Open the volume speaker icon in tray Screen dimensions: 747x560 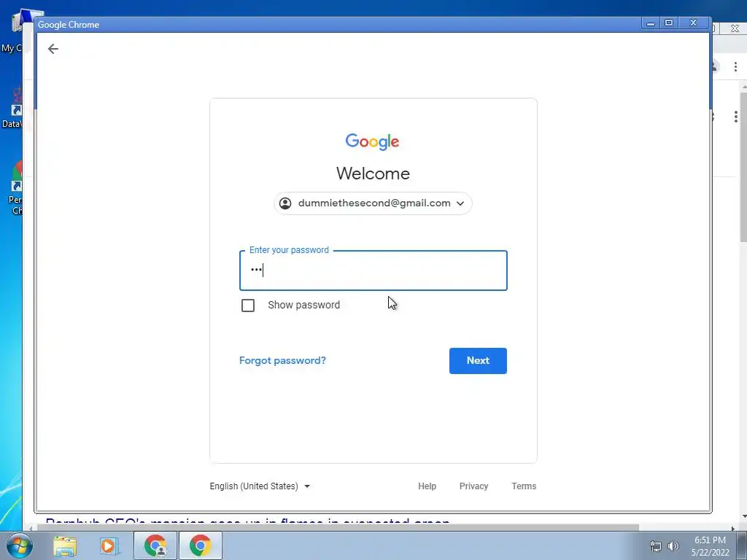tap(673, 546)
